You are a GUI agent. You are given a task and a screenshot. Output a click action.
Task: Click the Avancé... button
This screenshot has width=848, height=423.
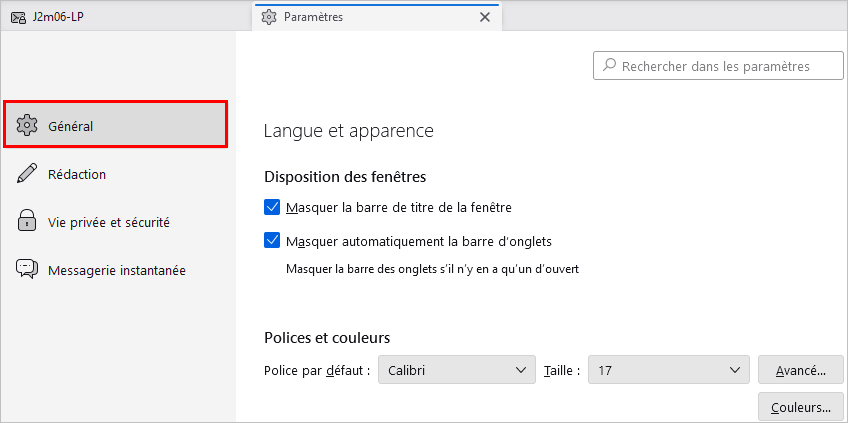[800, 370]
